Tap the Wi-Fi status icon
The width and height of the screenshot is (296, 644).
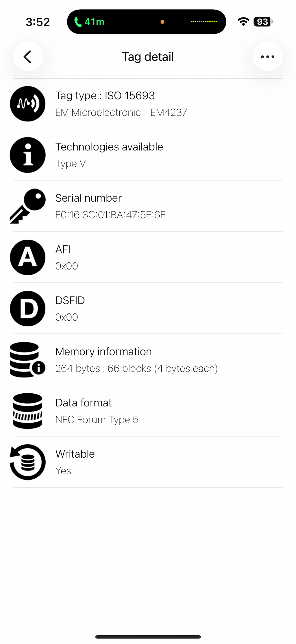243,22
